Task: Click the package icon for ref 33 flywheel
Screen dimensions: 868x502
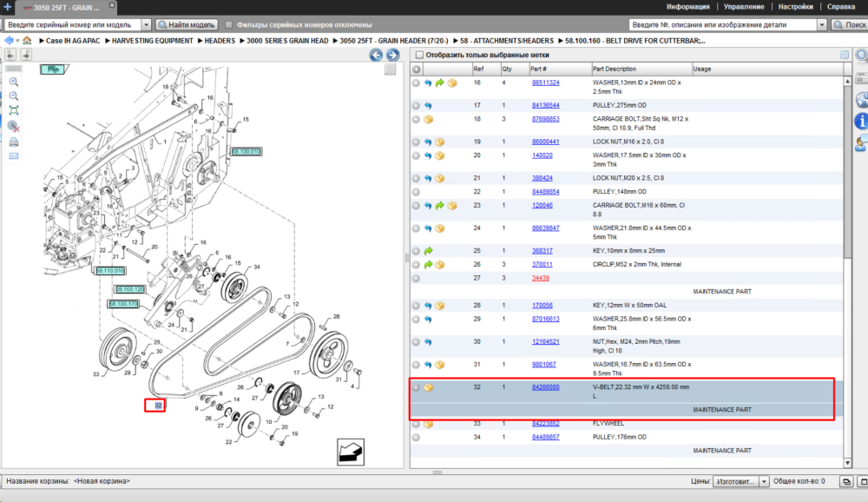Action: pos(428,424)
